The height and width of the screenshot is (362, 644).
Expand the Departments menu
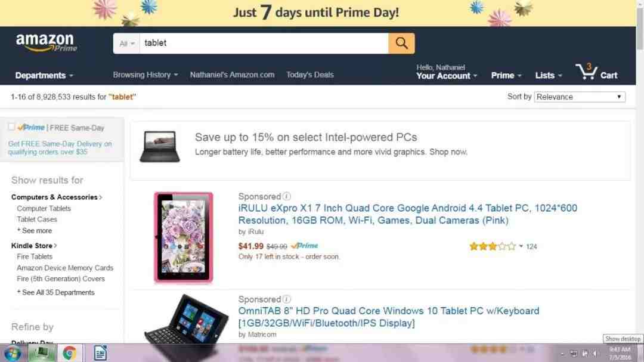click(x=44, y=76)
